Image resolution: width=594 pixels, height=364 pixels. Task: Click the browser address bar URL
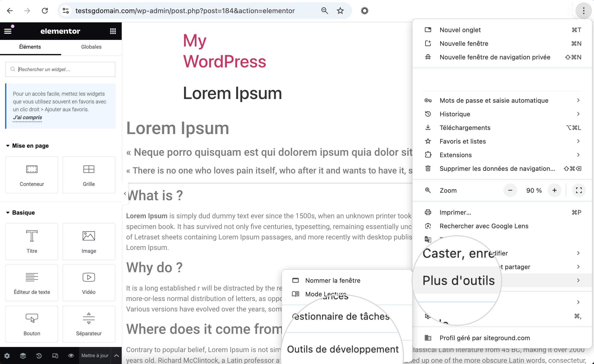(185, 11)
